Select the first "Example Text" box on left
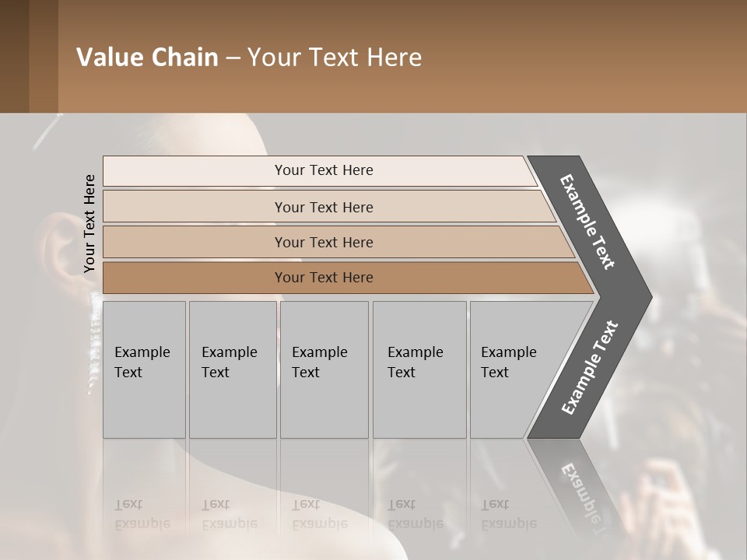 point(144,369)
